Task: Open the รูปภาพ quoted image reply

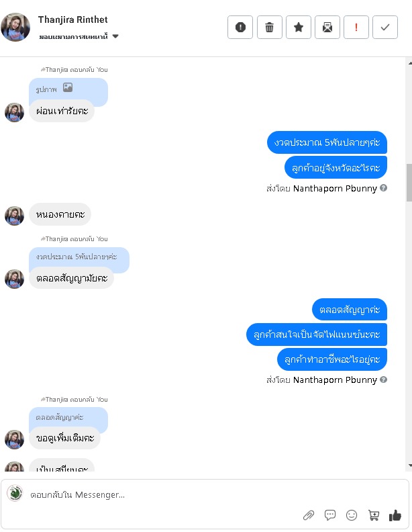Action: click(68, 89)
